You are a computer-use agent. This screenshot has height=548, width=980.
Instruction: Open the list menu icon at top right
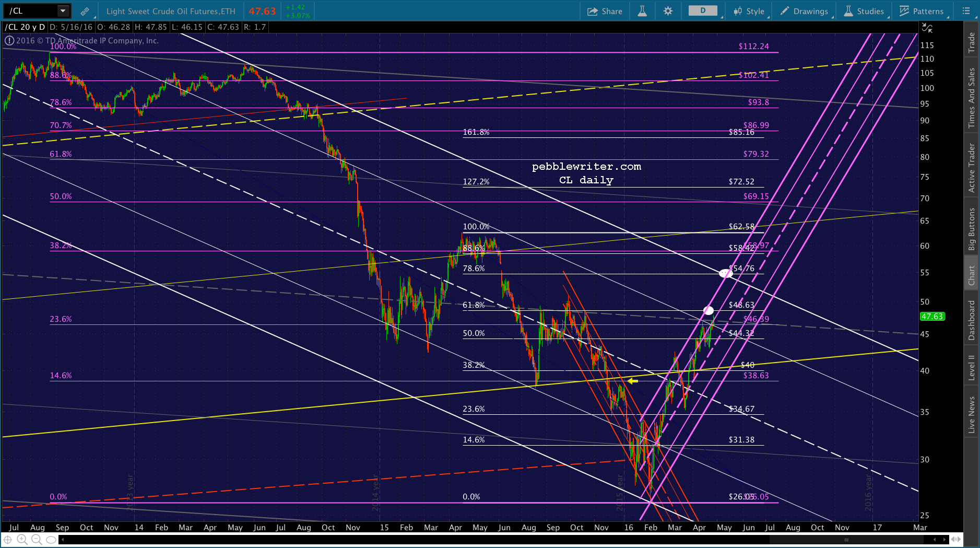click(x=966, y=11)
